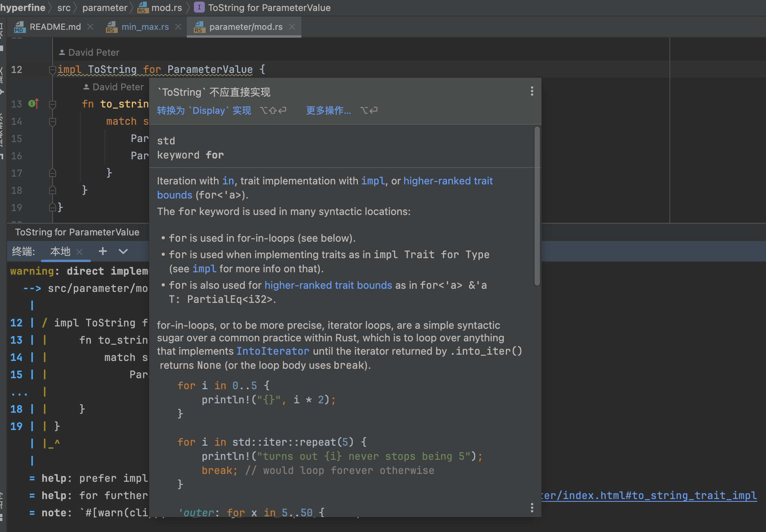Screen dimensions: 766x532
Task: Collapse the fn to_string fold marker on line 13
Action: tap(52, 104)
